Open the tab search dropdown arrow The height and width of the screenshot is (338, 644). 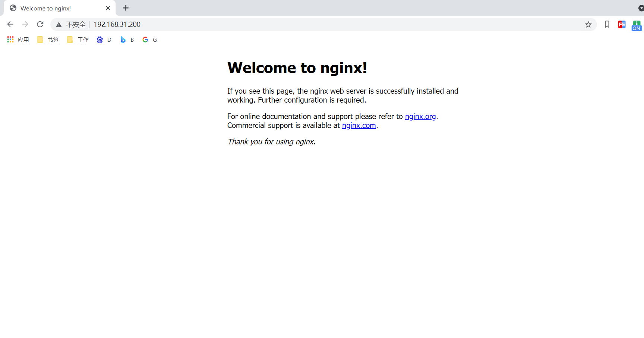tap(641, 8)
